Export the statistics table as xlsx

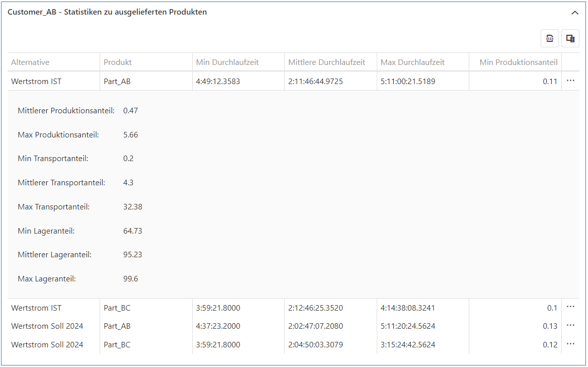[549, 38]
